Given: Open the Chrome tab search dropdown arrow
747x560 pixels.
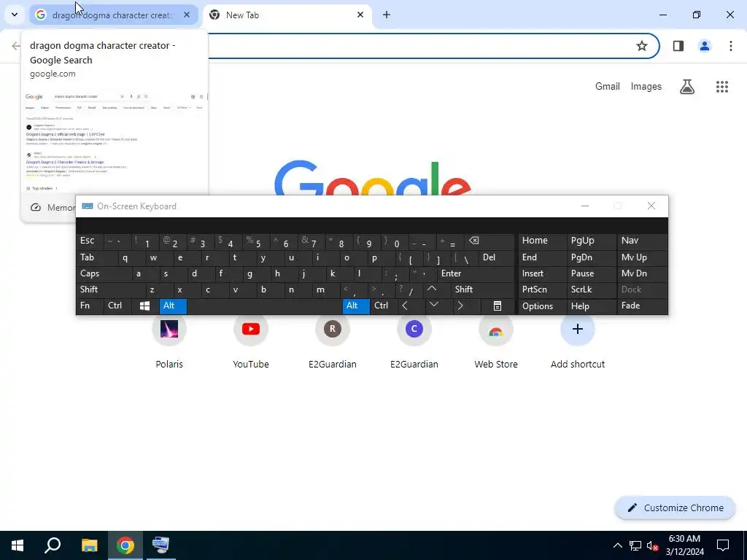Looking at the screenshot, I should [x=15, y=15].
